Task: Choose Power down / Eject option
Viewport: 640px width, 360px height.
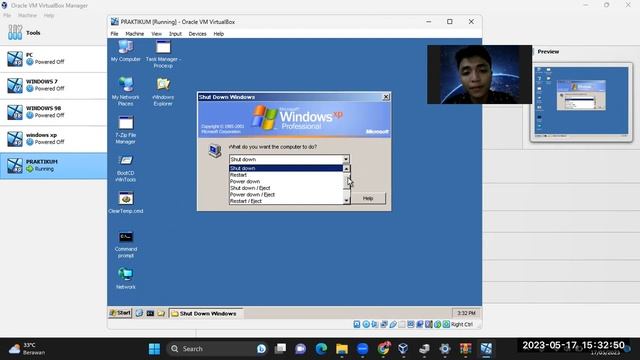Action: pos(286,195)
